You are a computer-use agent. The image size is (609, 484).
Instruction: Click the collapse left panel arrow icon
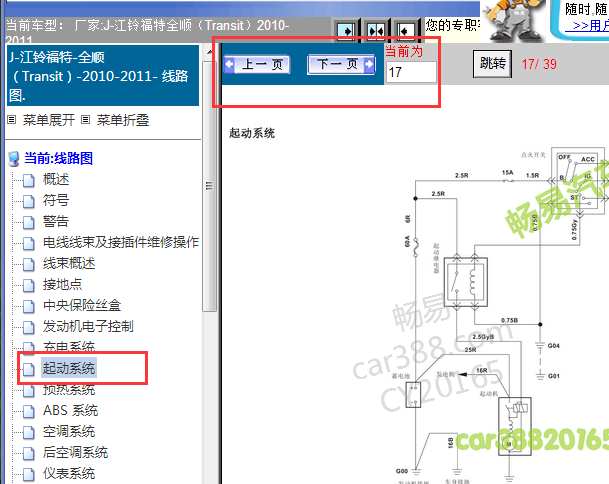(405, 30)
